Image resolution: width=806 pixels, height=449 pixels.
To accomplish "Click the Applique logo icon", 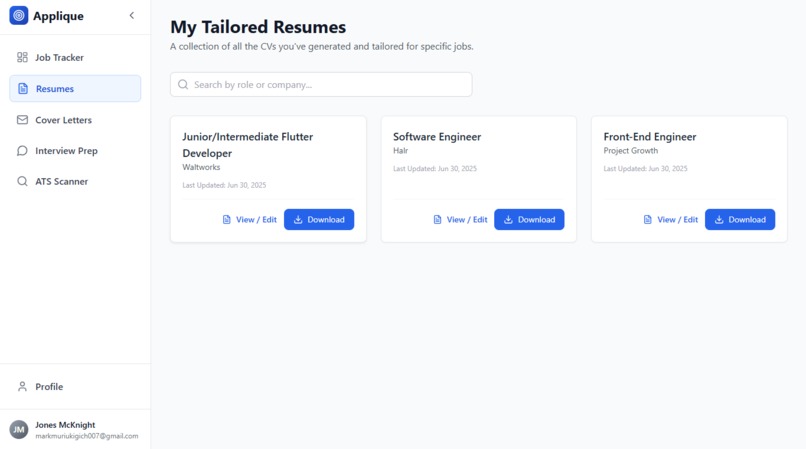I will (x=19, y=15).
